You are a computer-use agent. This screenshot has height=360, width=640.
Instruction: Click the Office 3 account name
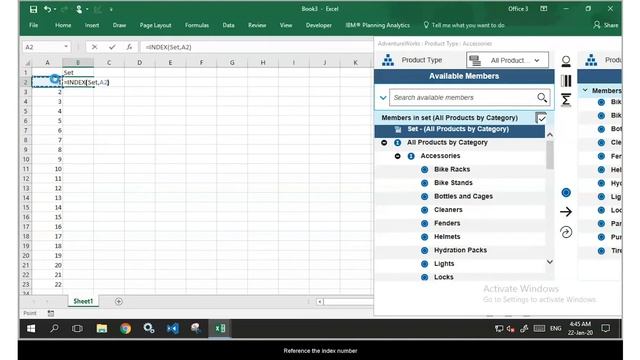pos(518,9)
